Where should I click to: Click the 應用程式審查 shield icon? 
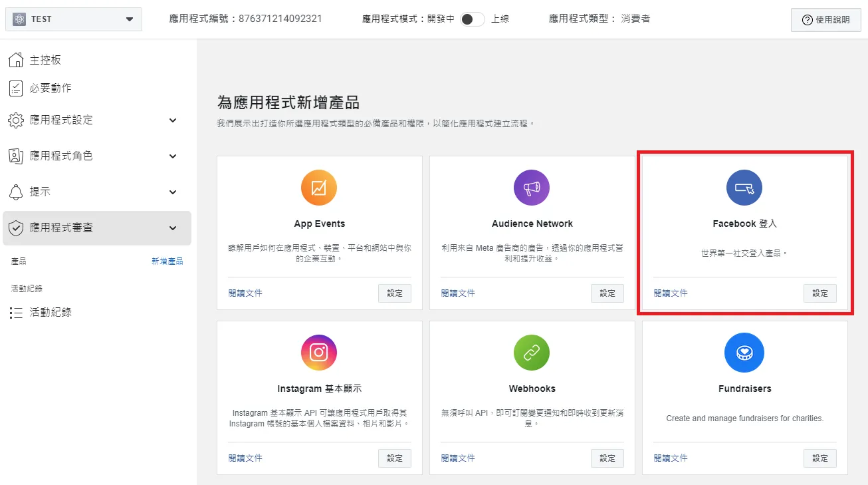click(x=16, y=228)
